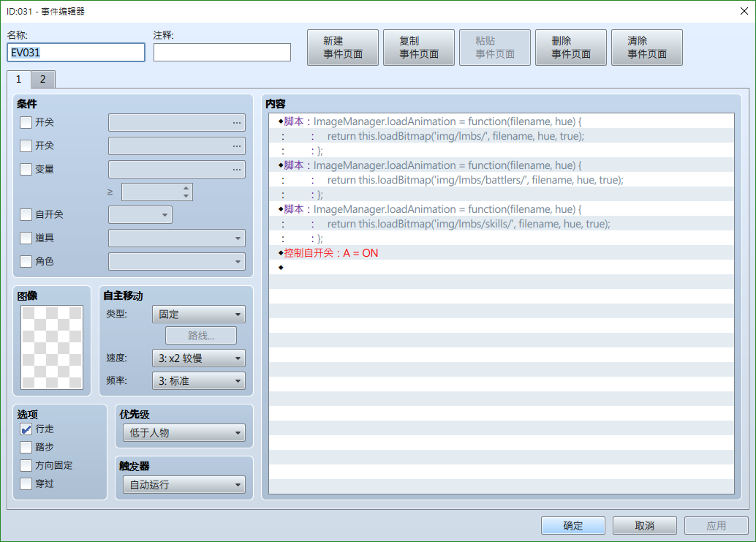Enable the 道具 condition checkbox
Image resolution: width=756 pixels, height=542 pixels.
tap(26, 238)
